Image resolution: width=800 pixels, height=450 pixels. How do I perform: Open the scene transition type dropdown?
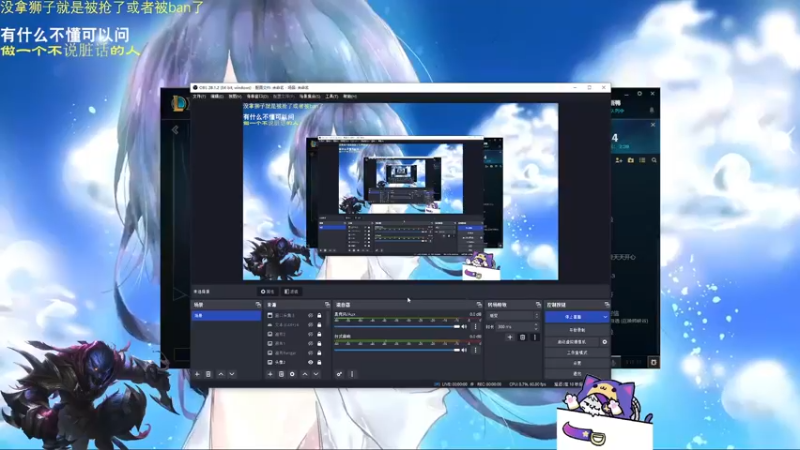tap(513, 316)
